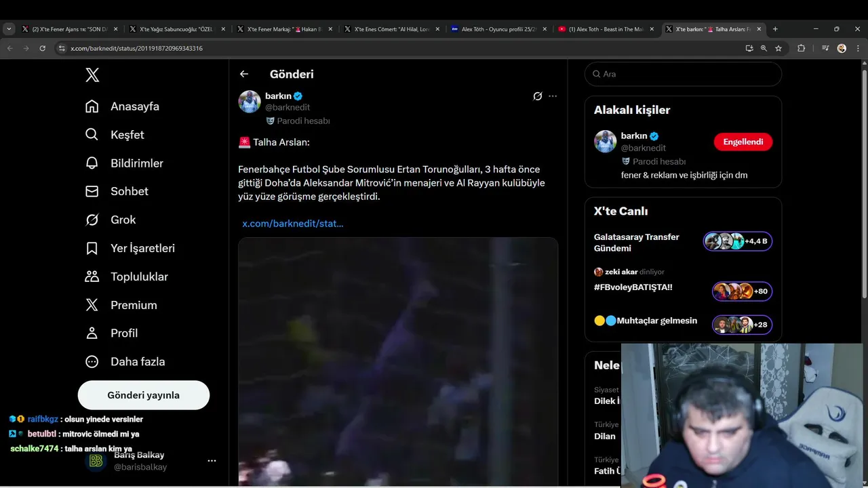
Task: Open Chrome three-dot menu
Action: click(x=858, y=48)
